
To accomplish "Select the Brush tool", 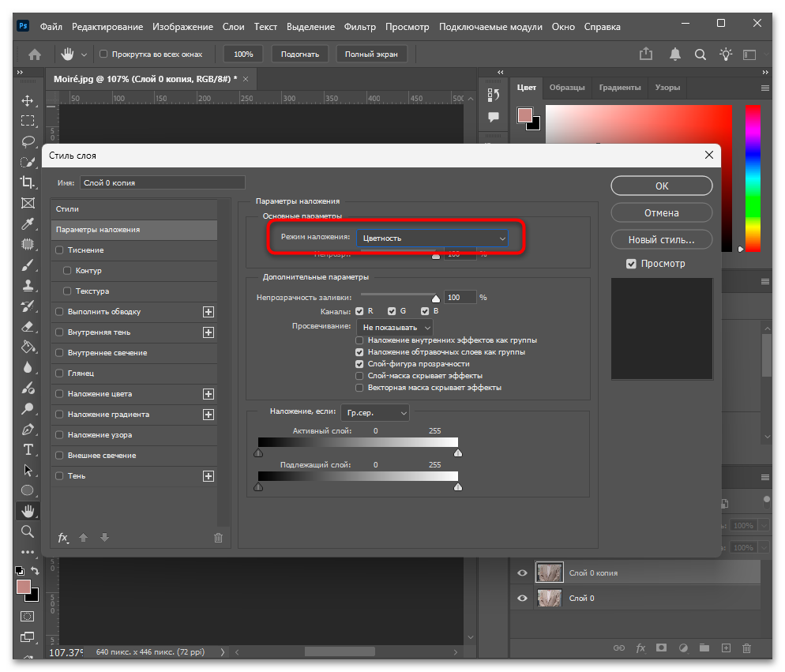I will point(28,265).
